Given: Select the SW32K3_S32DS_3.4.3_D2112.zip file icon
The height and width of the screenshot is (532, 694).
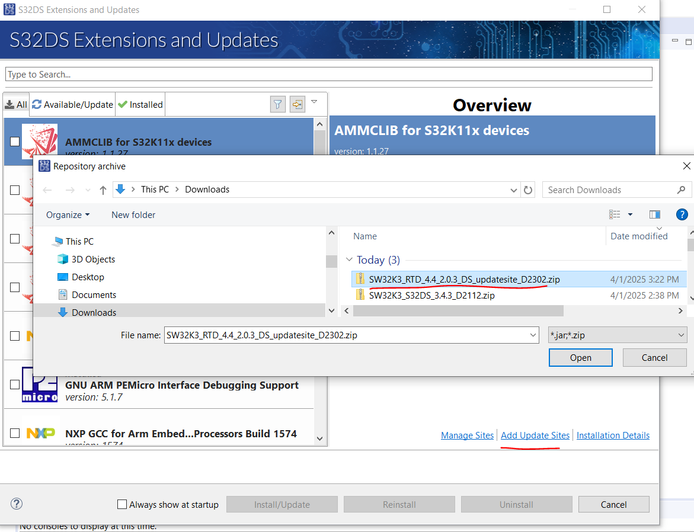Looking at the screenshot, I should [360, 295].
